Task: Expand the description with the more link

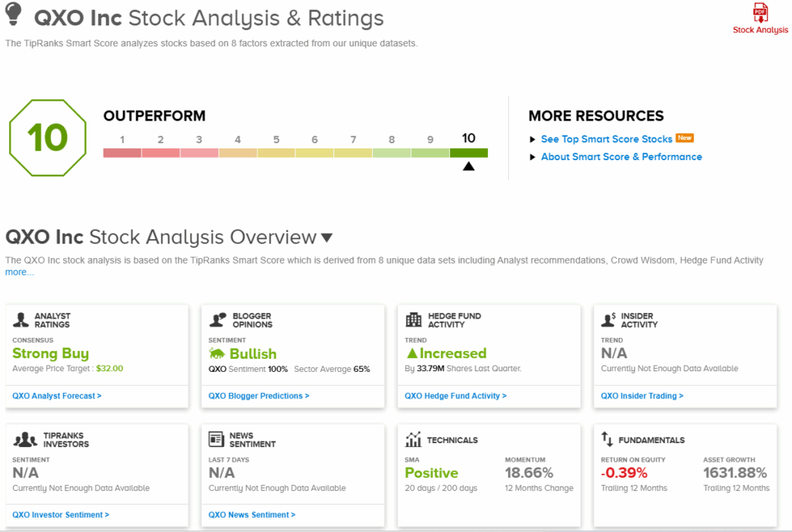Action: pos(19,272)
